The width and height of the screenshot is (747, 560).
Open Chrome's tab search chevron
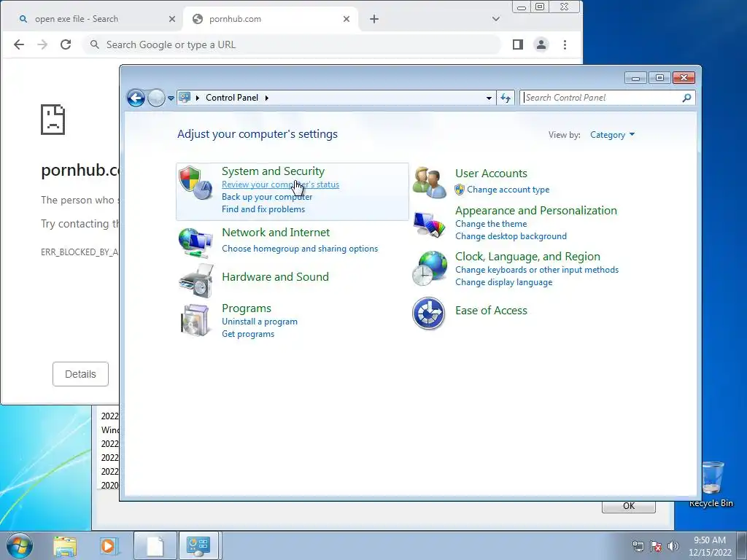coord(496,19)
